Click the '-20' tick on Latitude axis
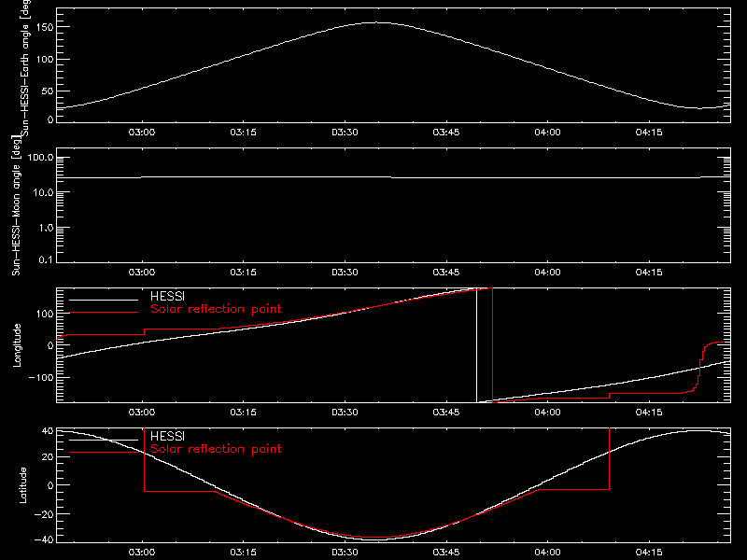The width and height of the screenshot is (747, 560). tap(44, 514)
